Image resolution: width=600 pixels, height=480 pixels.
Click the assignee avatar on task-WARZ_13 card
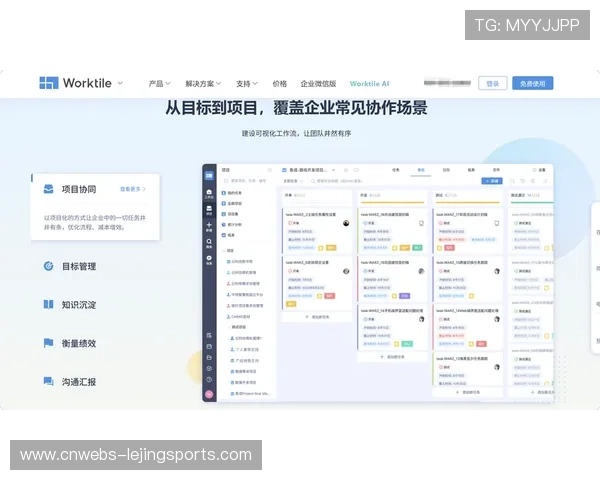coord(497,367)
